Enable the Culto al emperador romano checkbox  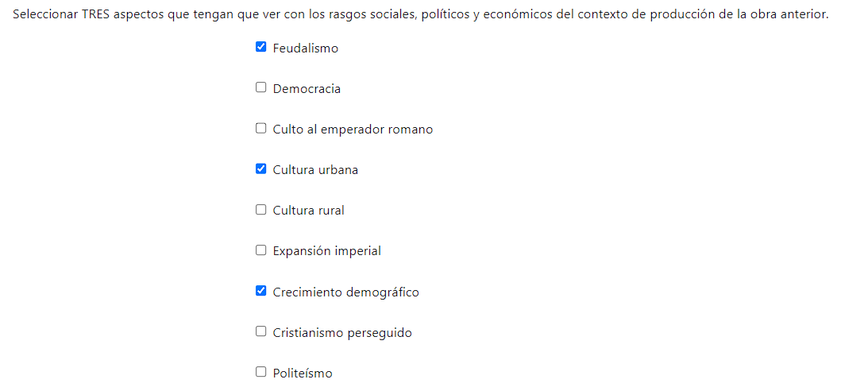tap(260, 129)
